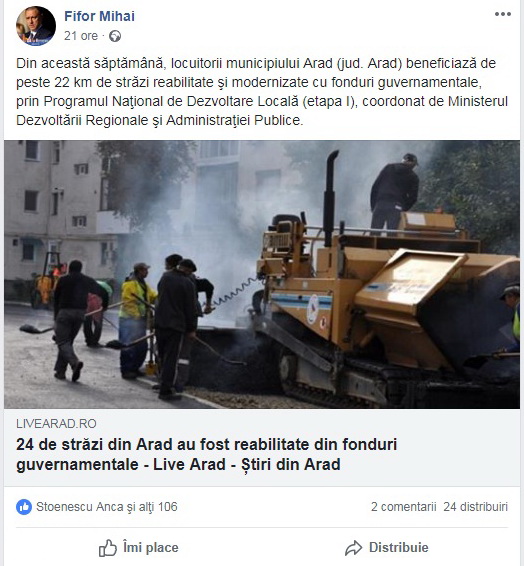
Task: View the 24 distribuiri shares list
Action: pyautogui.click(x=475, y=507)
